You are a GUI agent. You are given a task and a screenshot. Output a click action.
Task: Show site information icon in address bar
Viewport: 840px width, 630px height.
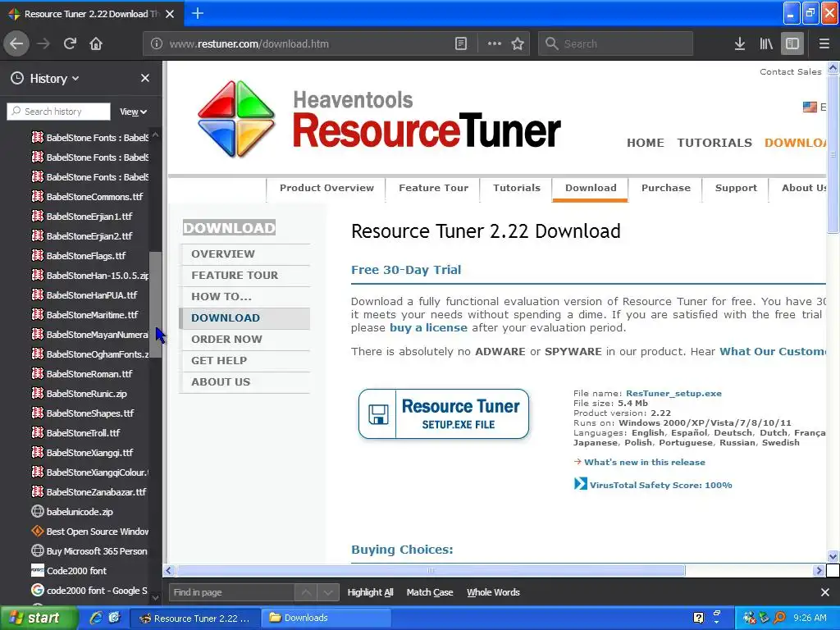tap(157, 43)
